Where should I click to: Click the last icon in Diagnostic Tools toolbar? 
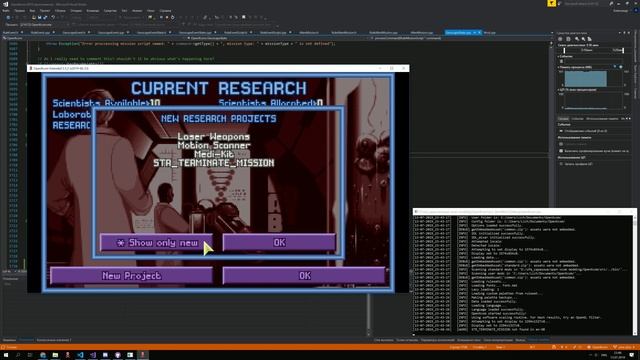[589, 39]
